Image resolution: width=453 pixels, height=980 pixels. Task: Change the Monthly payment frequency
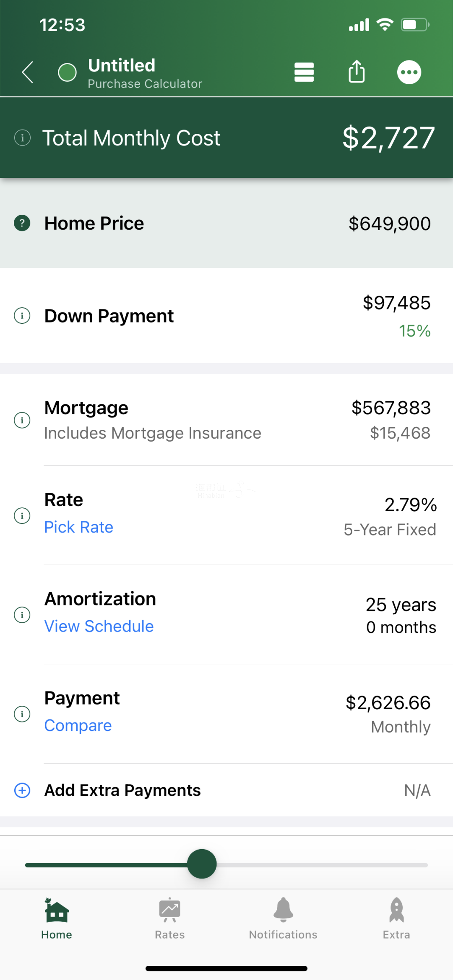[x=401, y=727]
